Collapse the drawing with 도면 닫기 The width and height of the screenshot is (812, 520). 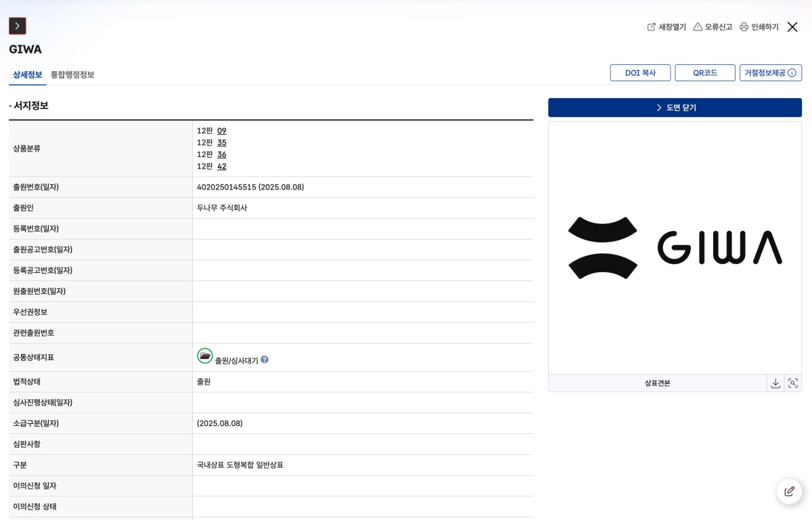675,108
